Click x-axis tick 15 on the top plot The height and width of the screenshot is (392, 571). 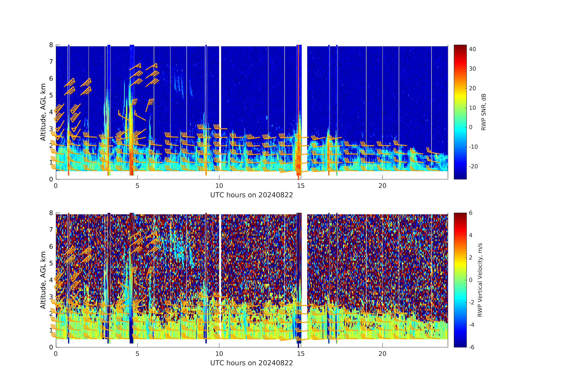coord(301,186)
